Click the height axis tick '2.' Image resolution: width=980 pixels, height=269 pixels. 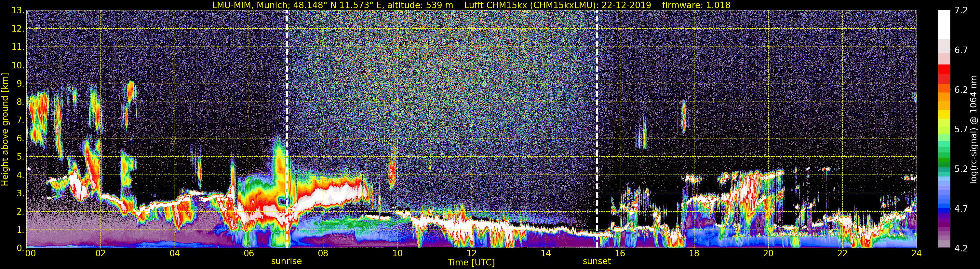click(20, 211)
